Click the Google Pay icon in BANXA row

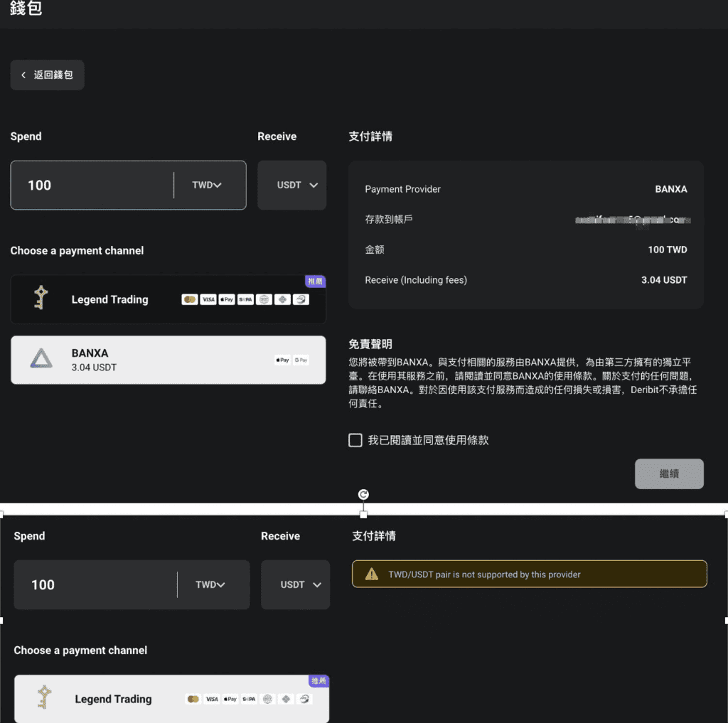(301, 360)
